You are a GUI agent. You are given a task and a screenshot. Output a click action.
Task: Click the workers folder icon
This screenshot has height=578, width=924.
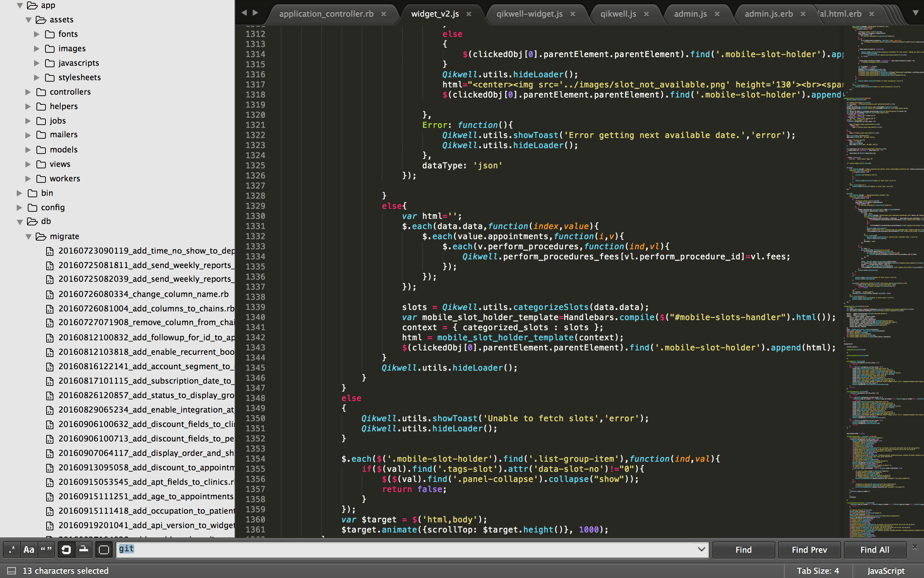coord(41,179)
